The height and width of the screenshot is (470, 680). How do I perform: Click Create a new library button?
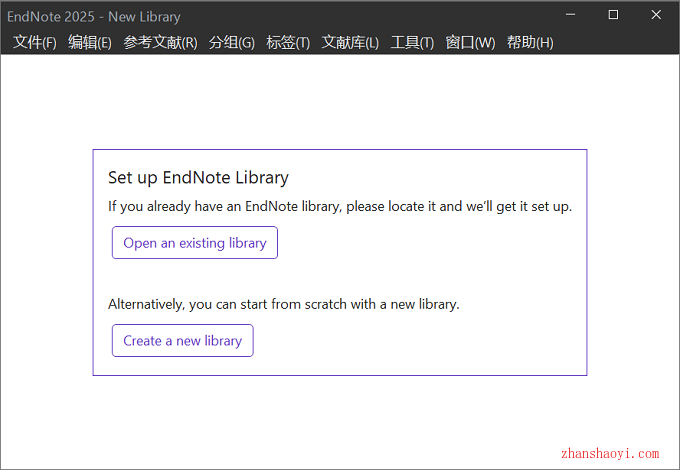coord(183,341)
